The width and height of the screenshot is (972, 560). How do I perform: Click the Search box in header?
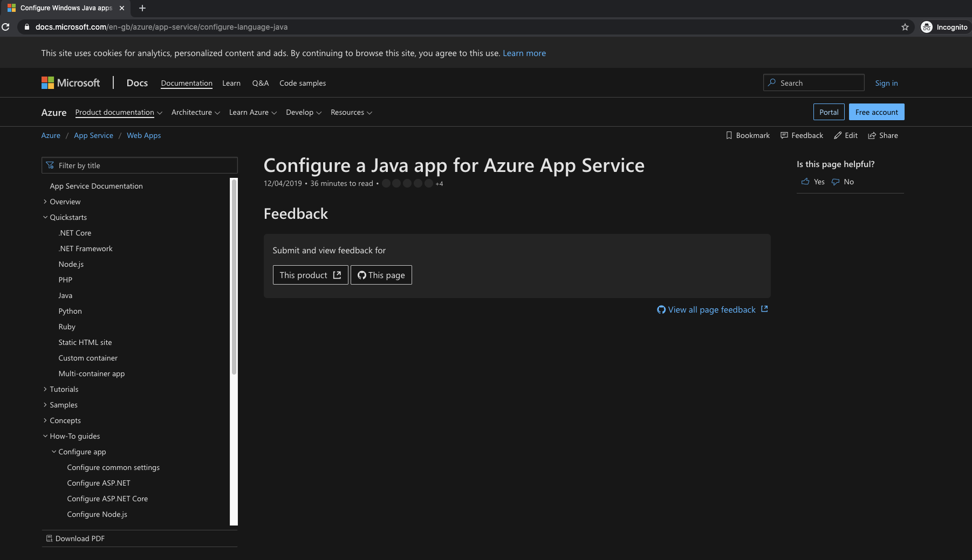[814, 82]
